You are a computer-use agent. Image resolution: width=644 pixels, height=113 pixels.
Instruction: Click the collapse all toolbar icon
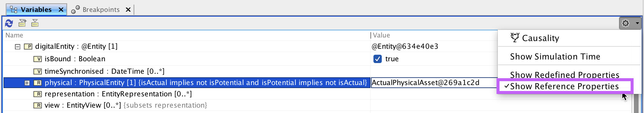click(x=35, y=23)
